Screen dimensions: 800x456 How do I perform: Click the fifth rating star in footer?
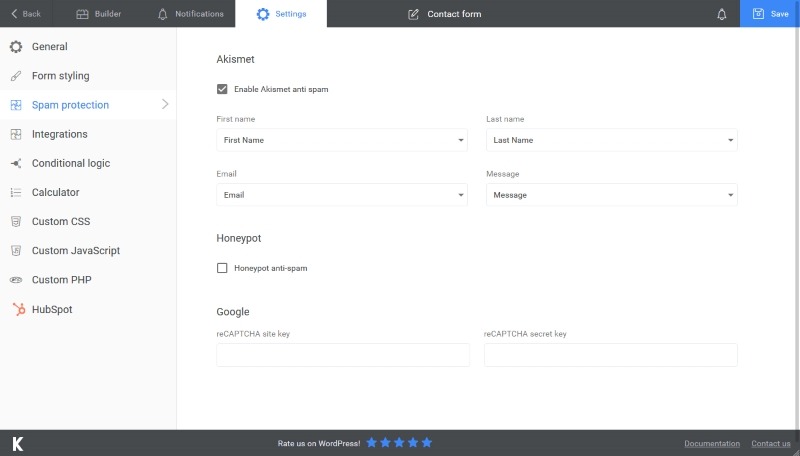[427, 442]
